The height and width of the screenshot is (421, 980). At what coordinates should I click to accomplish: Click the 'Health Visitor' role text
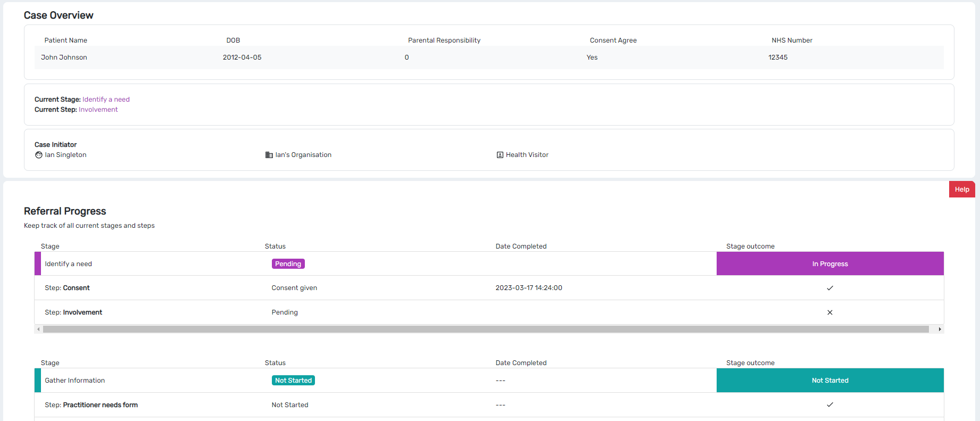[527, 155]
